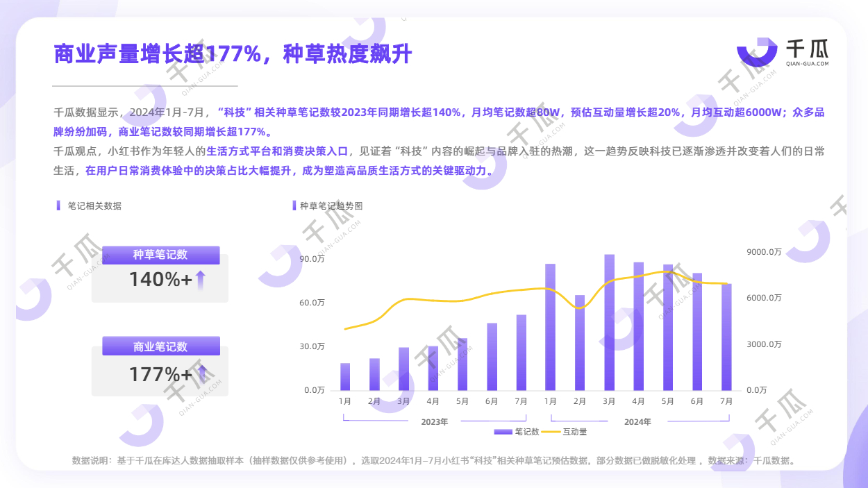868x488 pixels.
Task: Click the paragraph starting 千瓜观点
Action: tap(439, 160)
